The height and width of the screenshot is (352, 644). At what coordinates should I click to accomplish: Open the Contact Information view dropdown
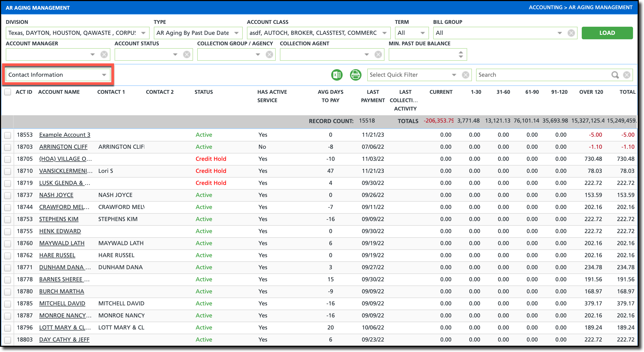(x=104, y=75)
